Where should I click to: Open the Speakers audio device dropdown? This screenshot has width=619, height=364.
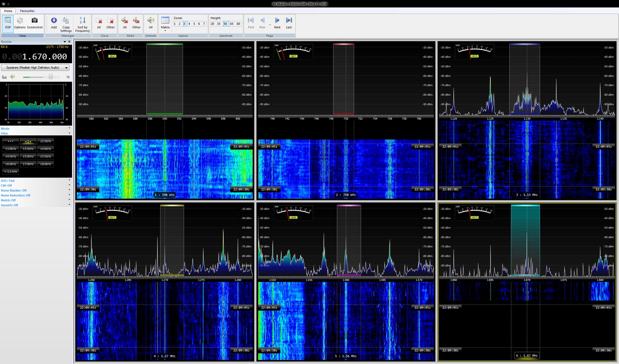pyautogui.click(x=35, y=68)
